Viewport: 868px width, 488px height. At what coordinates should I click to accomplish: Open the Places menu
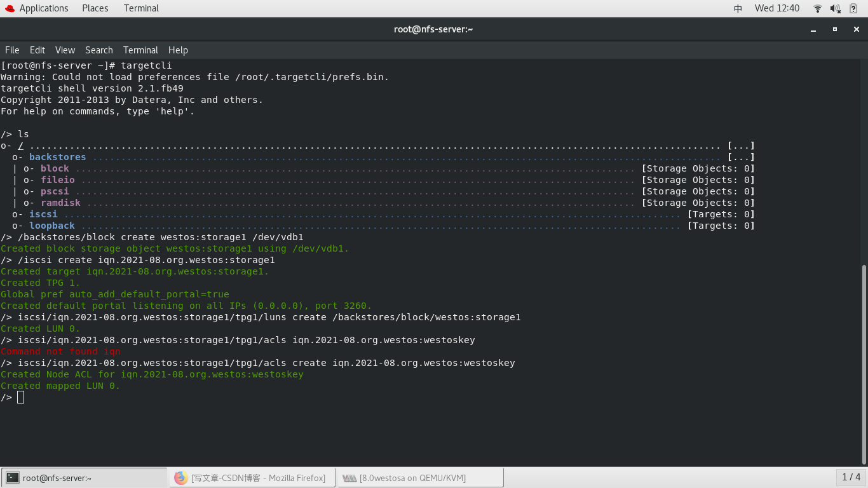click(x=95, y=8)
